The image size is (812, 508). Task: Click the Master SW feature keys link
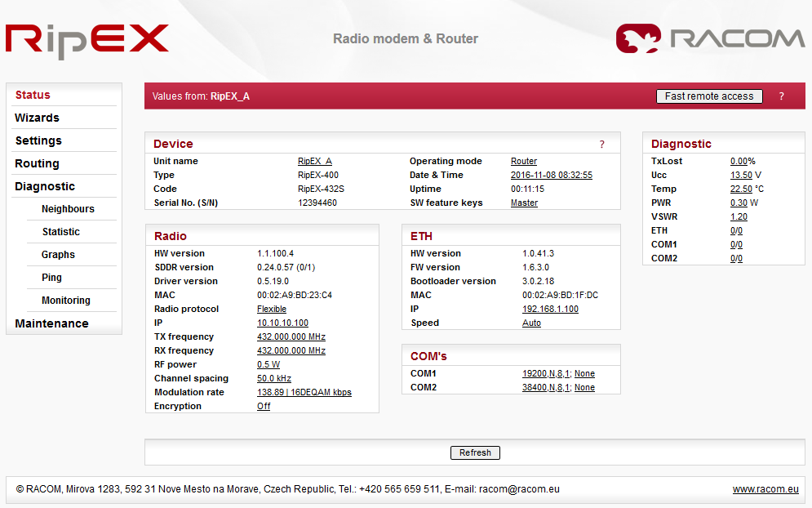click(524, 203)
